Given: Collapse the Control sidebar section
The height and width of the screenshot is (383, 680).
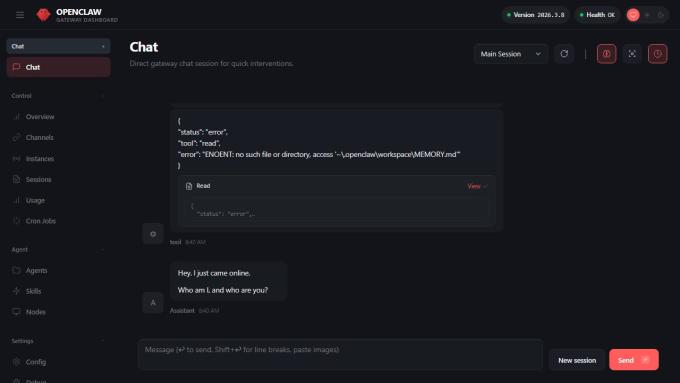Looking at the screenshot, I should pos(58,96).
